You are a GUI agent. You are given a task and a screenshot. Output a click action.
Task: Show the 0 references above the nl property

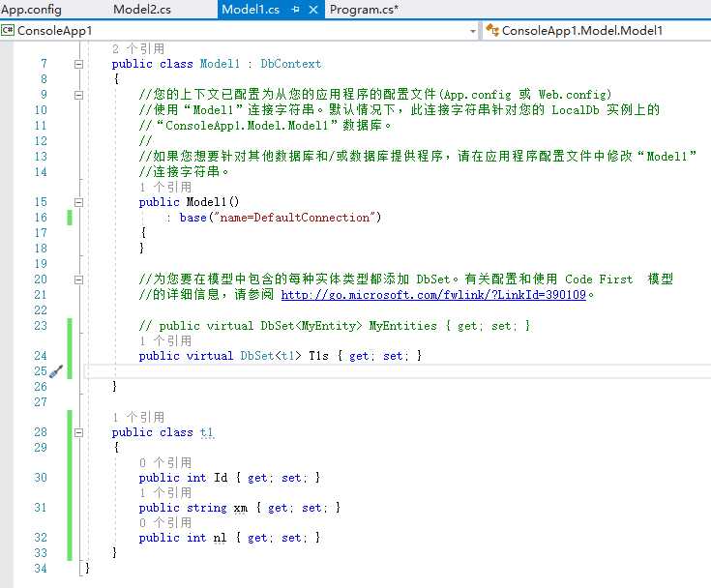[165, 522]
